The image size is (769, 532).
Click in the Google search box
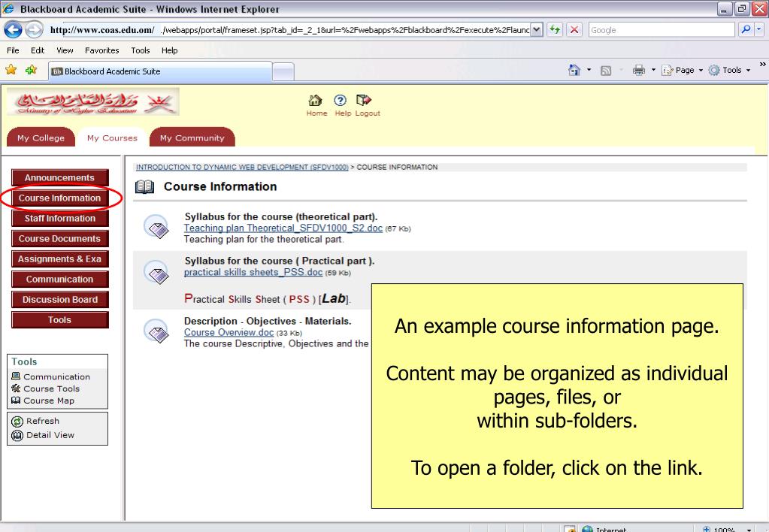pos(662,30)
